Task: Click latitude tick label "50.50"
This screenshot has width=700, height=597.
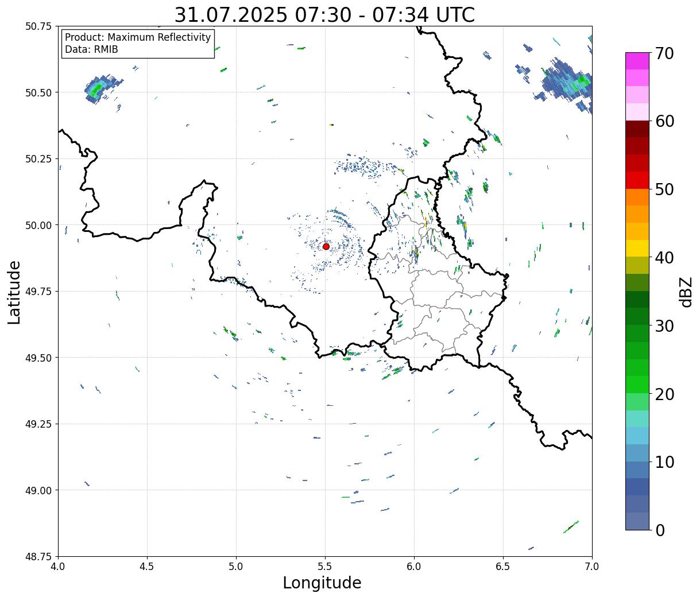Action: pyautogui.click(x=38, y=92)
